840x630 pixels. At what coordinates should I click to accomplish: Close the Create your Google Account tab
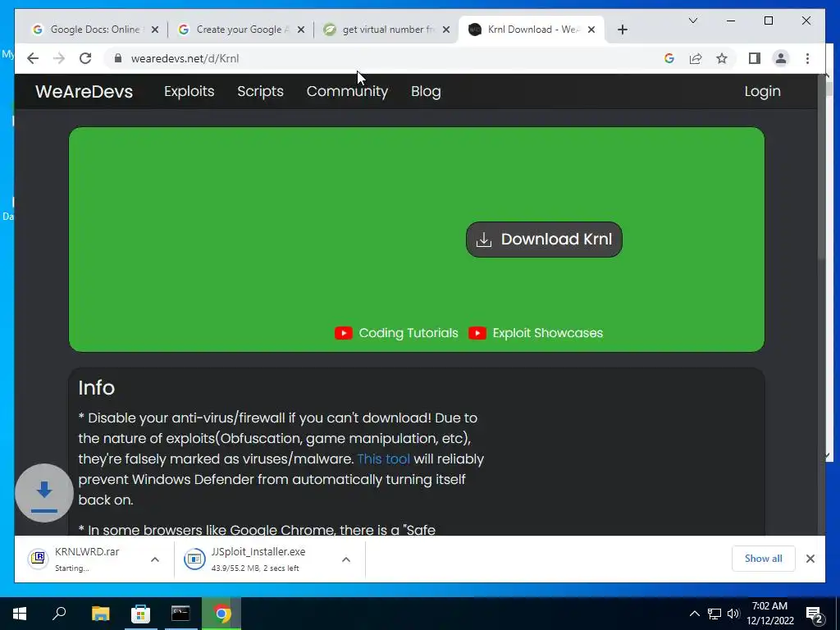click(301, 30)
